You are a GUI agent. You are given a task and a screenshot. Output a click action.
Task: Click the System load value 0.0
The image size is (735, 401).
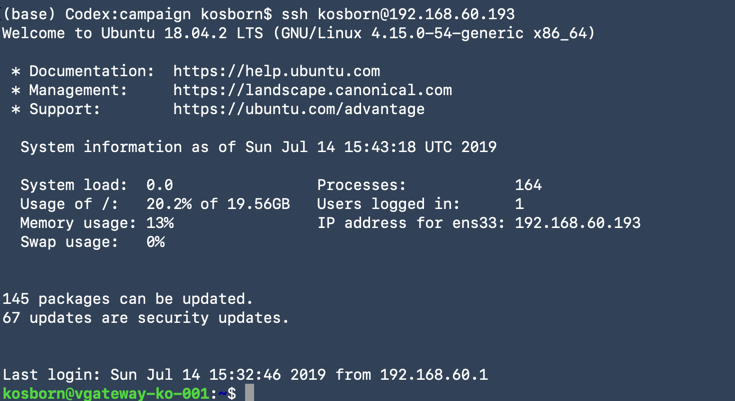159,185
